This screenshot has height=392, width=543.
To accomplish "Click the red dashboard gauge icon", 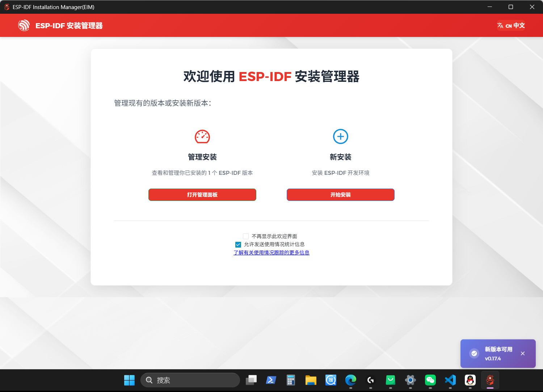I will (x=202, y=136).
